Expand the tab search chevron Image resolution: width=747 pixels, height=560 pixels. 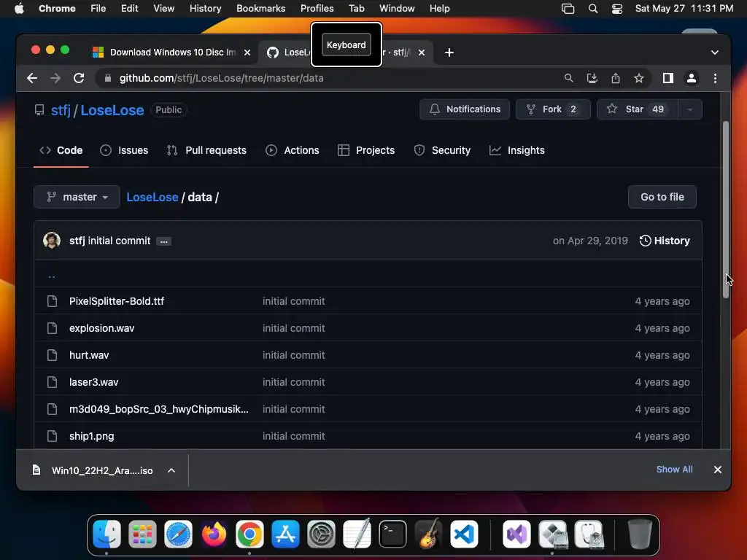coord(715,52)
